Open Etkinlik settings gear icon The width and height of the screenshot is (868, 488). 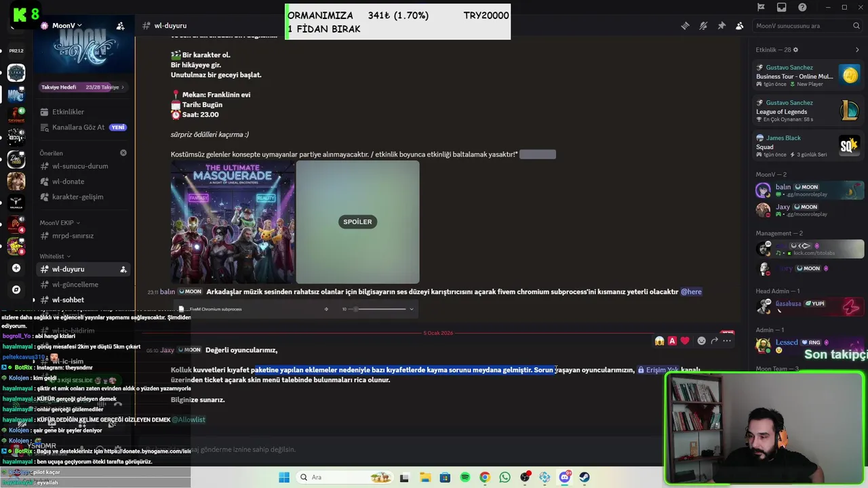click(x=795, y=49)
